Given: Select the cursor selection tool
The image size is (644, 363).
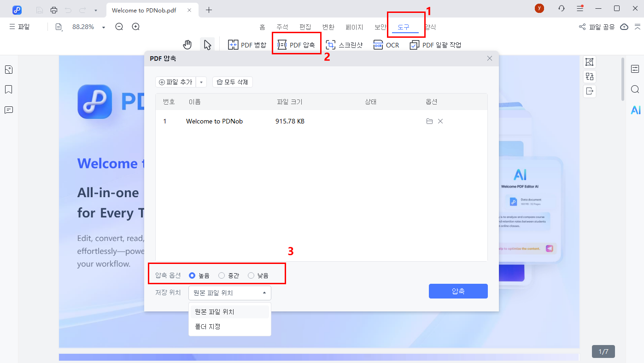Looking at the screenshot, I should click(207, 44).
